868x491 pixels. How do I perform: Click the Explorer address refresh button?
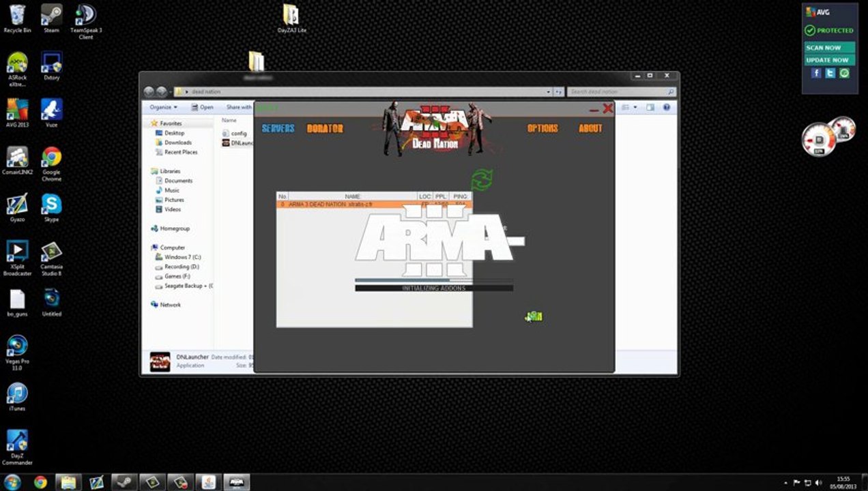click(x=558, y=91)
